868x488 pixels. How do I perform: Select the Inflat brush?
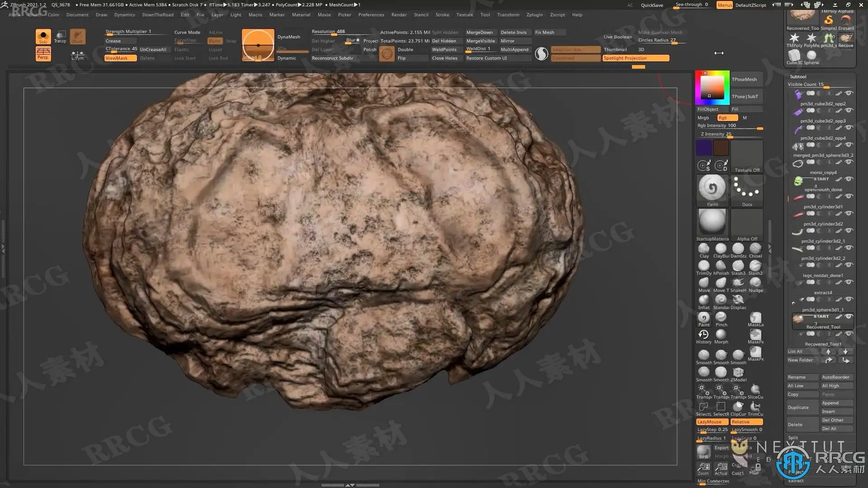(x=704, y=302)
